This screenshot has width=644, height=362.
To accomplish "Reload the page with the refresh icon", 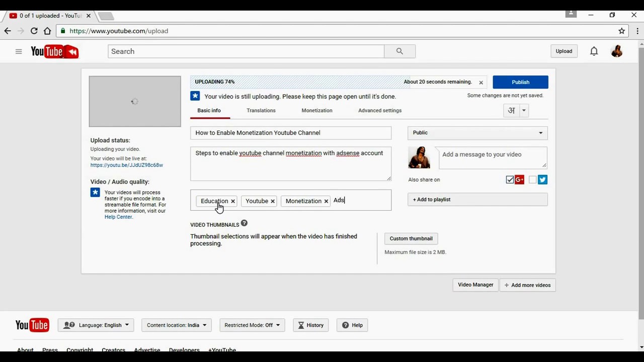I will coord(34,31).
